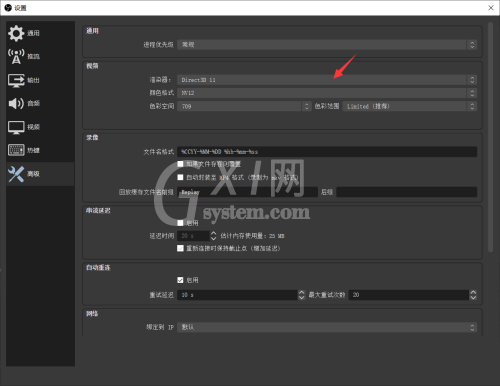This screenshot has height=386, width=500.
Task: Open the 颜色格式 NV12 color format dropdown
Action: (327, 93)
